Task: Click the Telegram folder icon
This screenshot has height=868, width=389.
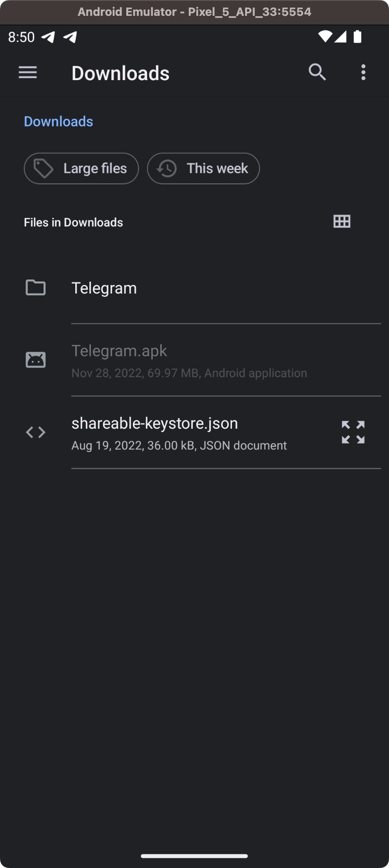Action: click(36, 288)
